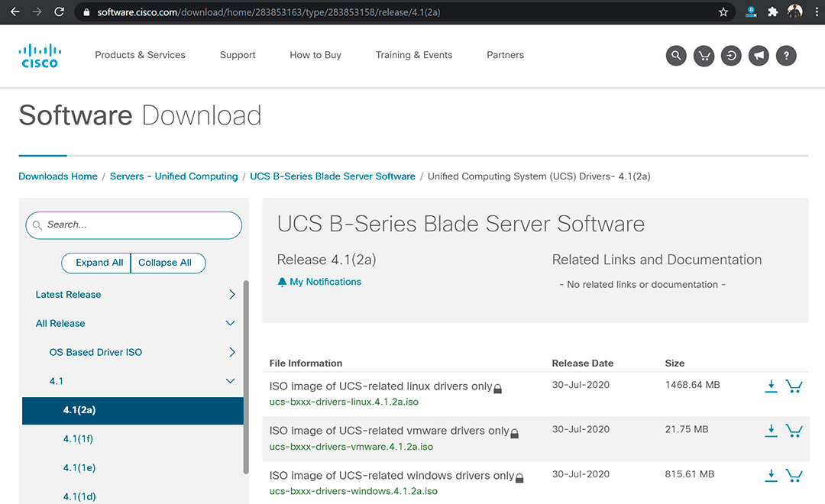Reload the page with the browser refresh icon
This screenshot has height=504, width=825.
point(59,11)
